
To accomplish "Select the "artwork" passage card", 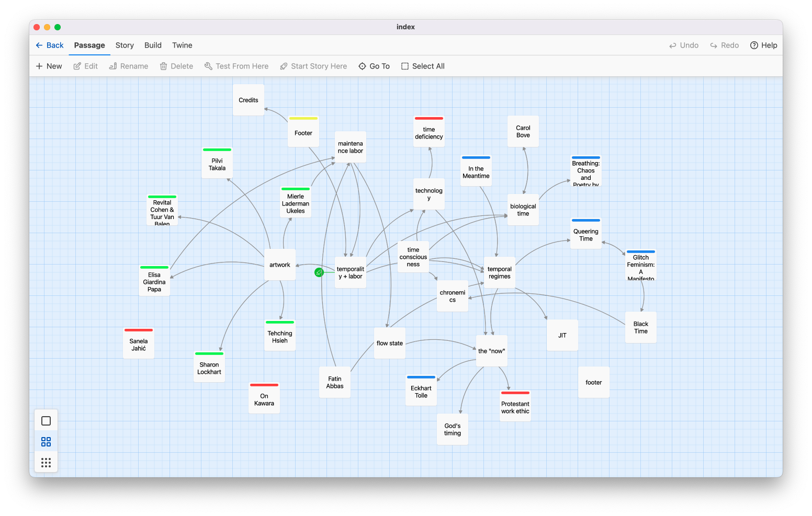I will (x=280, y=265).
